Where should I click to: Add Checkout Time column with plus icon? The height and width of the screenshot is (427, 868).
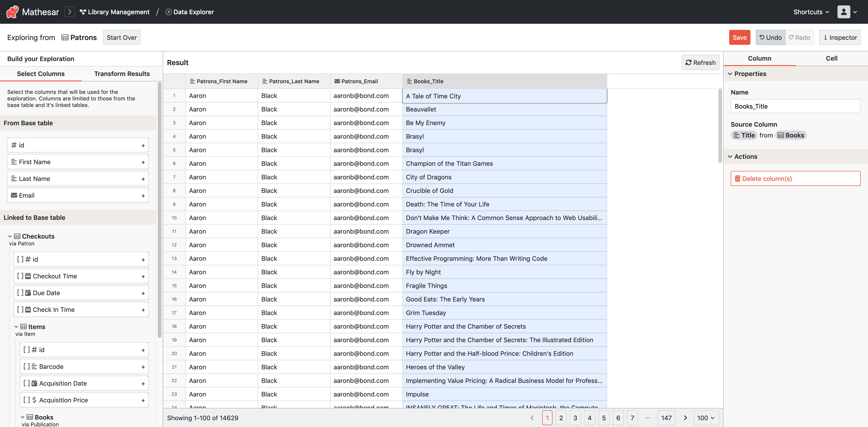point(143,276)
